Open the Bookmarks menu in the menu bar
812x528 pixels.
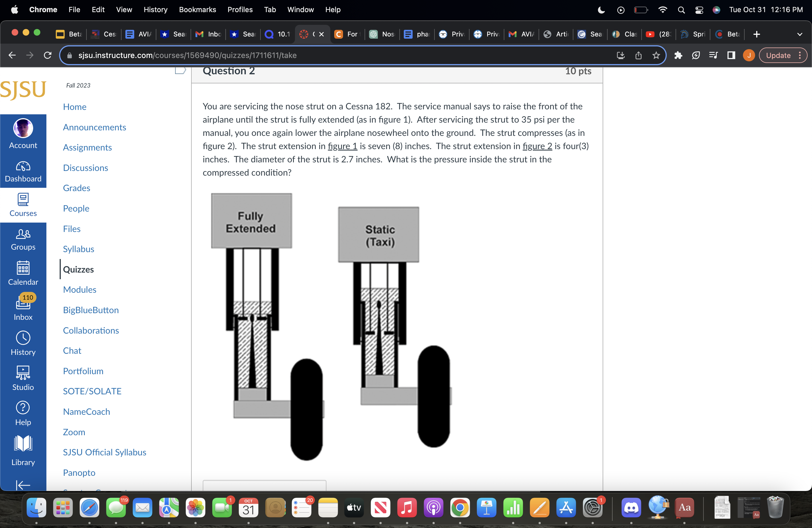point(197,10)
